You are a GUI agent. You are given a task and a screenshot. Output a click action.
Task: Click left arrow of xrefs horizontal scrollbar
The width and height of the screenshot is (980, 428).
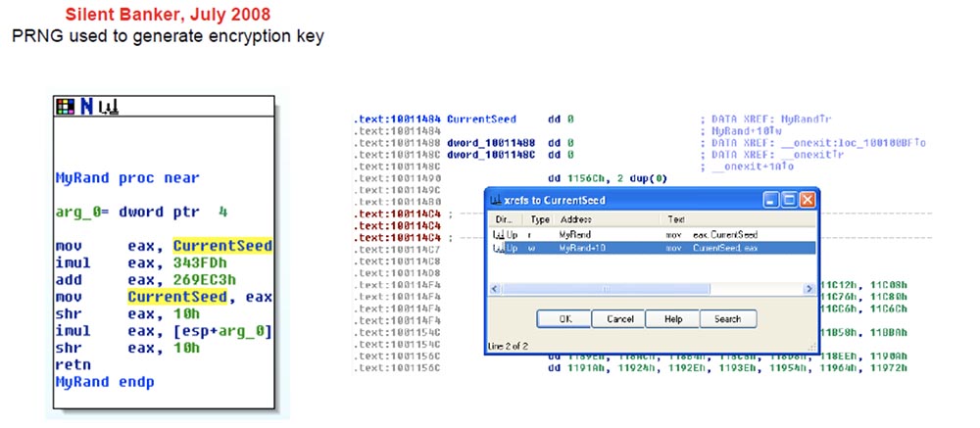[495, 289]
